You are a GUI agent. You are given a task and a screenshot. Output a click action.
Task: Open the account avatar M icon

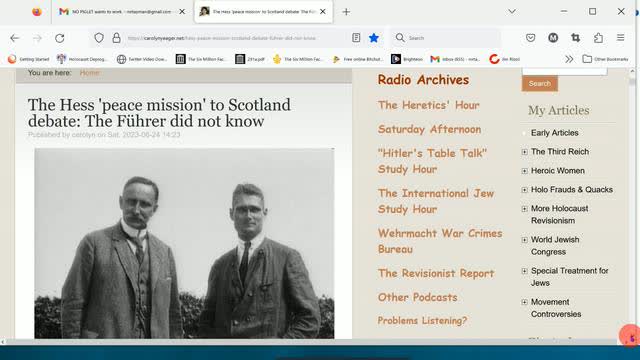(x=553, y=38)
